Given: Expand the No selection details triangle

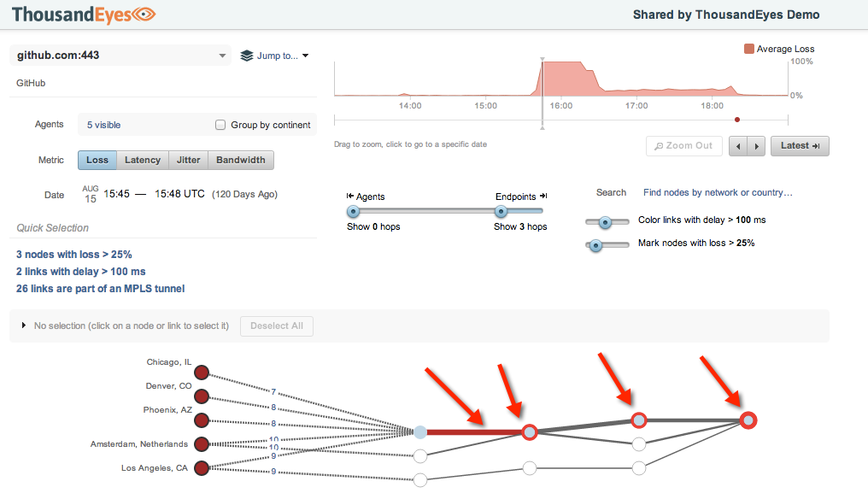Looking at the screenshot, I should 24,326.
